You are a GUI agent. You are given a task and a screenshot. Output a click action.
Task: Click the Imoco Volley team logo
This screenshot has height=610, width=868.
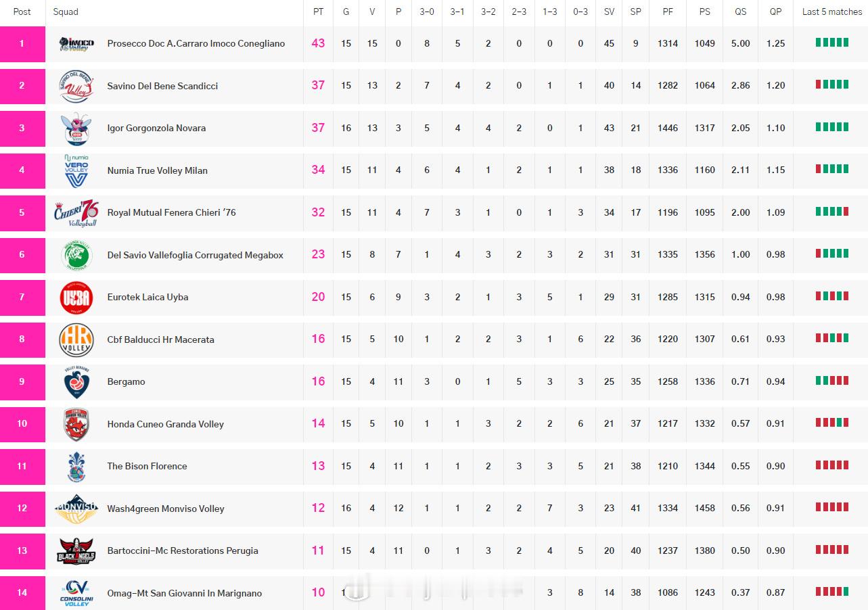[76, 44]
